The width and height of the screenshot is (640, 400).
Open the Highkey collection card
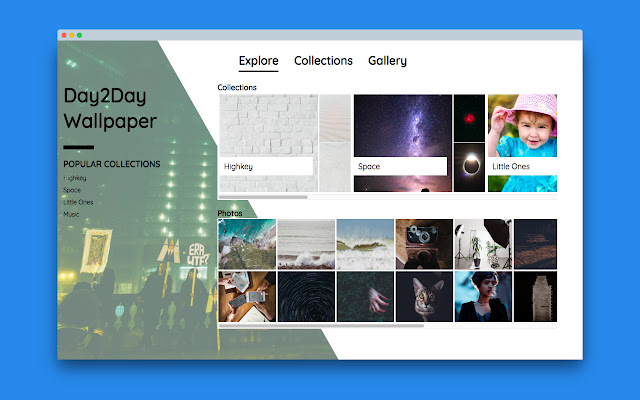tap(285, 143)
